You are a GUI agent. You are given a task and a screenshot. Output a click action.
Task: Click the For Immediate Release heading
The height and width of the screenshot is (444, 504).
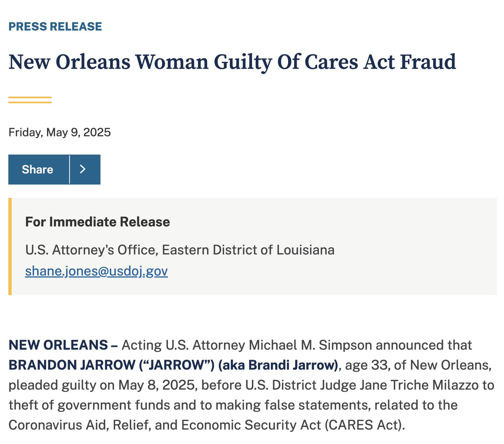(97, 222)
